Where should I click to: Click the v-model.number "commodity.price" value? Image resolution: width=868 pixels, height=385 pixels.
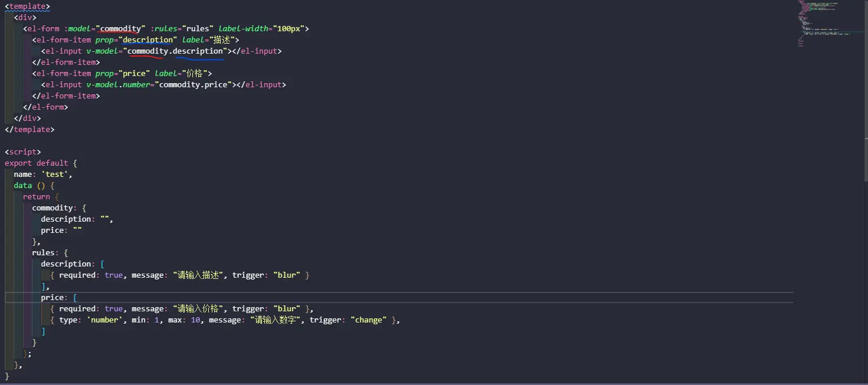pos(194,85)
